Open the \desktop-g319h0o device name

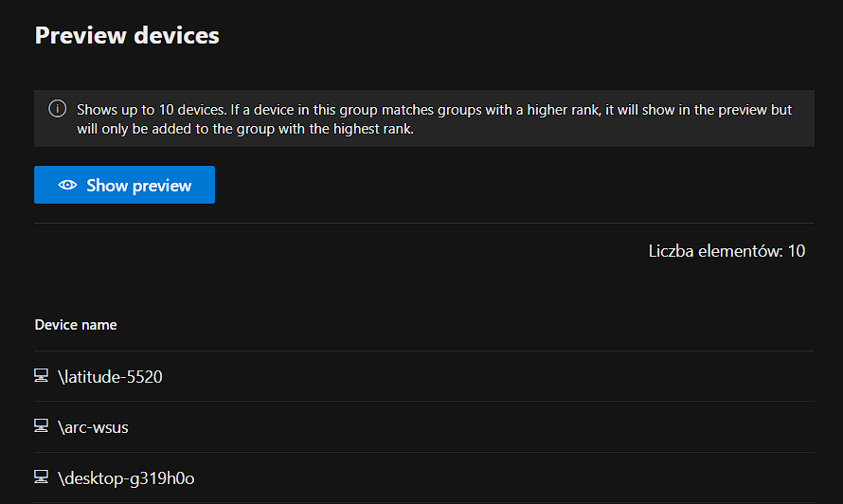pos(126,477)
